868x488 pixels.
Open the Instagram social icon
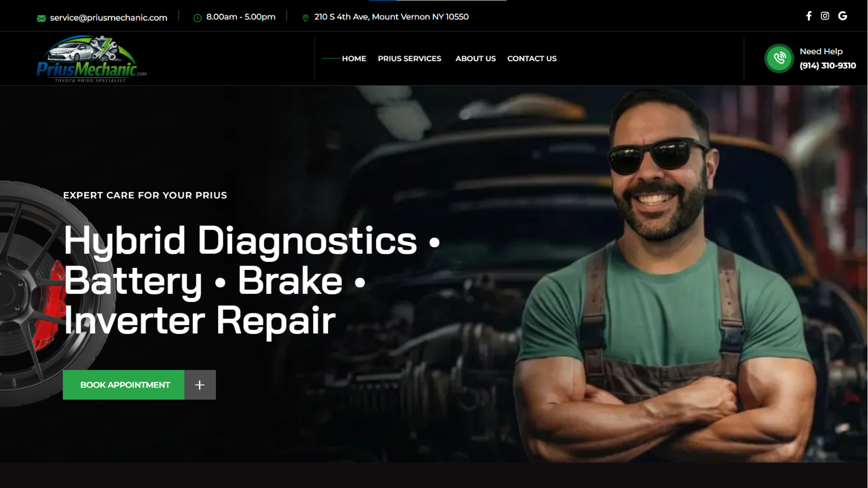[x=825, y=16]
